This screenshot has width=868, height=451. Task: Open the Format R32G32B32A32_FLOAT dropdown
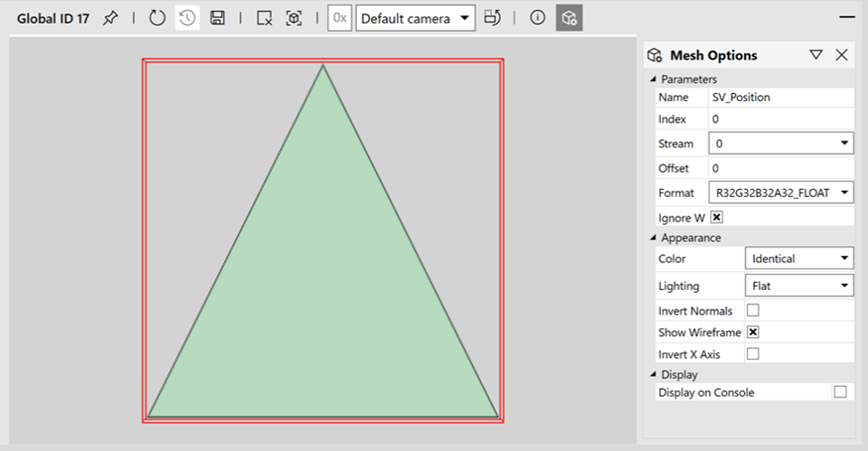pos(780,193)
